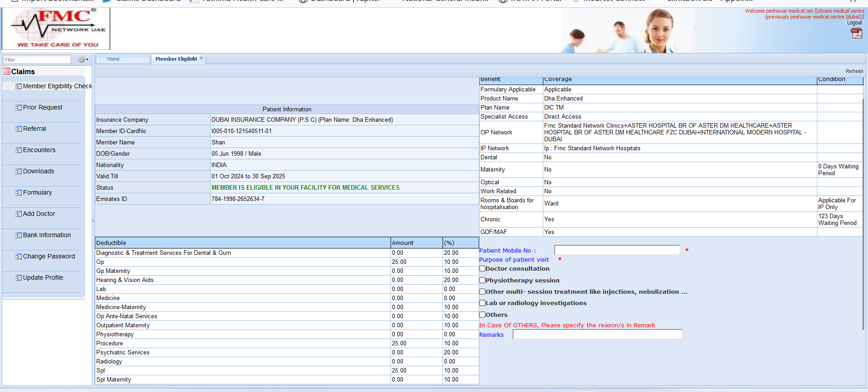
Task: Close the Member Eligibility tab
Action: point(202,58)
